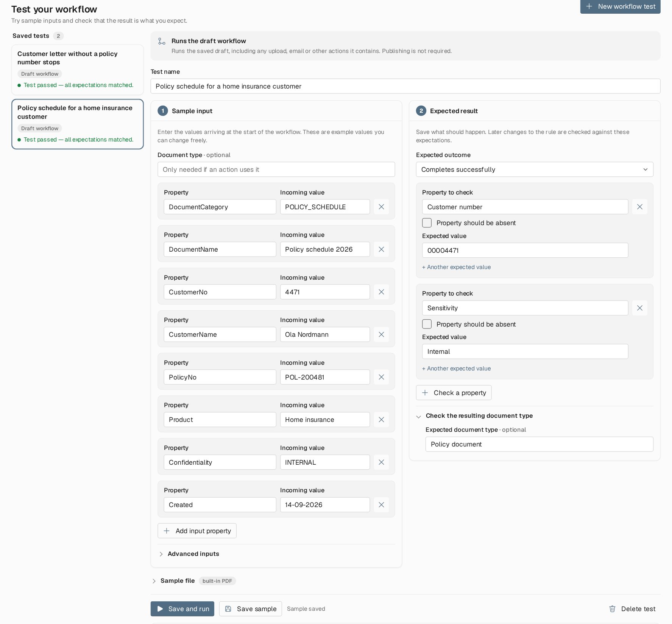The image size is (672, 624).
Task: Remove the CustomerName input property row
Action: point(381,335)
